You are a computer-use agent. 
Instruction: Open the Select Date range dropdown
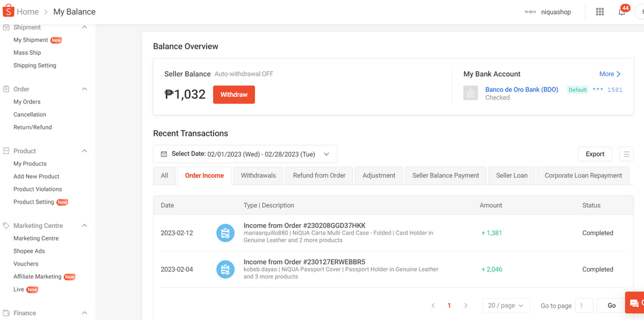245,154
